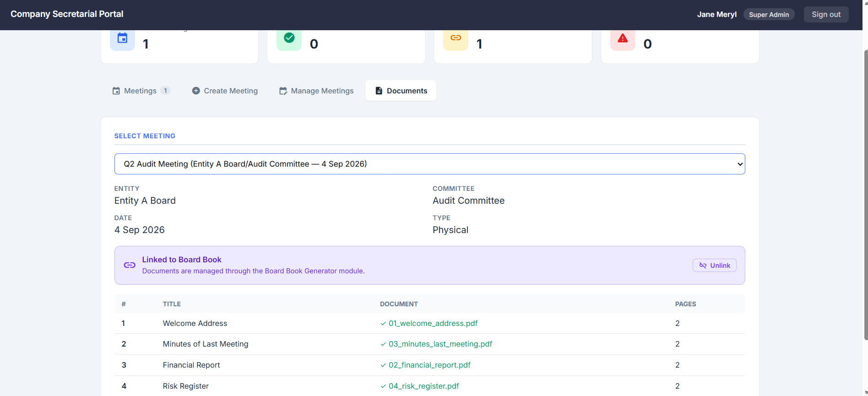Click the Risk Register title cell

pos(186,386)
